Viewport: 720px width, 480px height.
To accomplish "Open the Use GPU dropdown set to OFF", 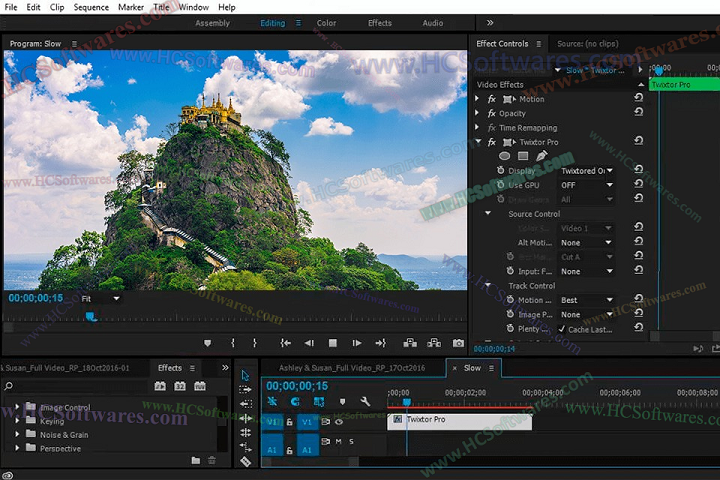I will tap(586, 185).
